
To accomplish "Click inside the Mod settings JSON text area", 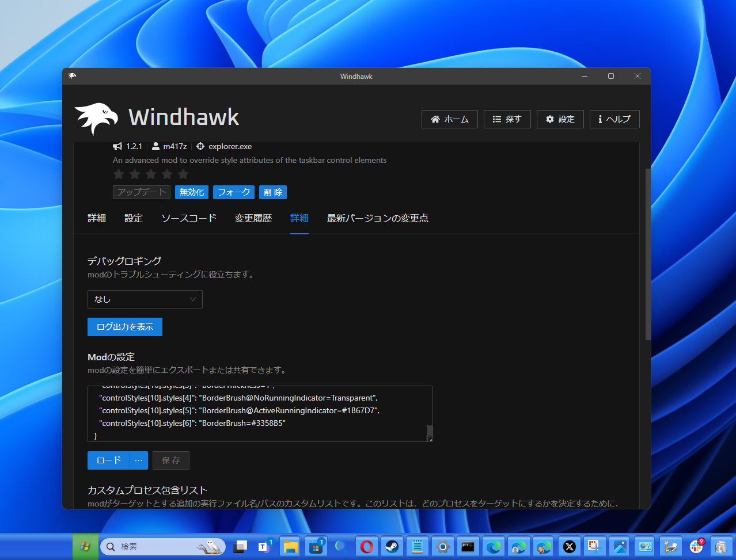I will (x=259, y=412).
